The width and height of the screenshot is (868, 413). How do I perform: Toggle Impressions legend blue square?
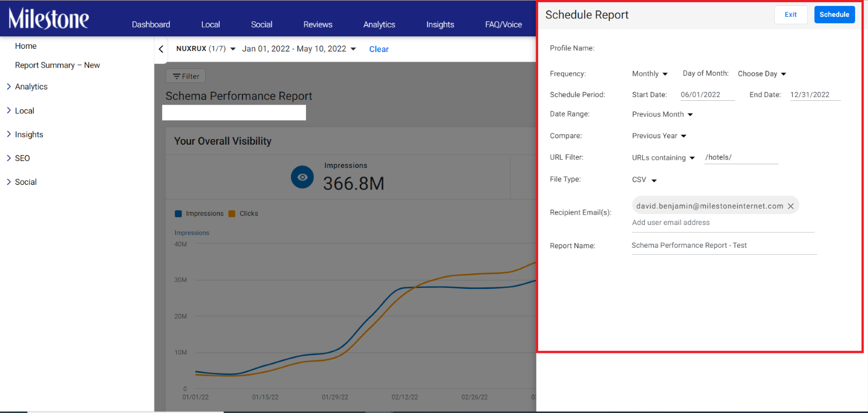tap(178, 214)
